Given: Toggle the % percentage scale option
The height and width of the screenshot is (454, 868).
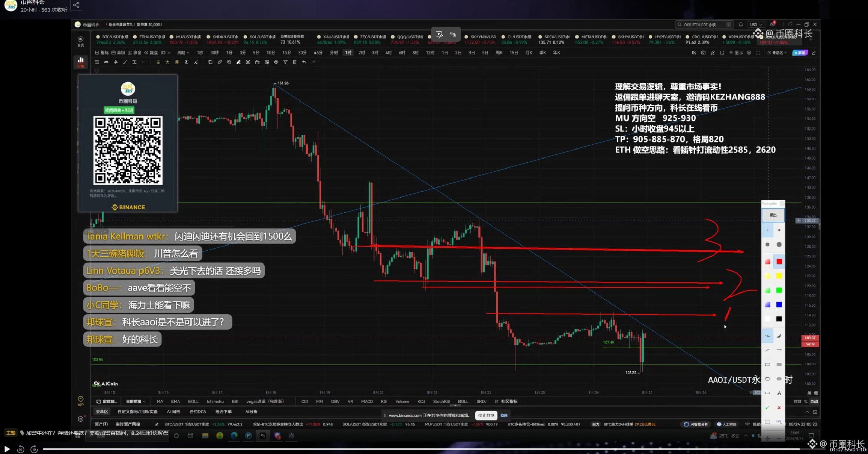Looking at the screenshot, I should click(806, 402).
